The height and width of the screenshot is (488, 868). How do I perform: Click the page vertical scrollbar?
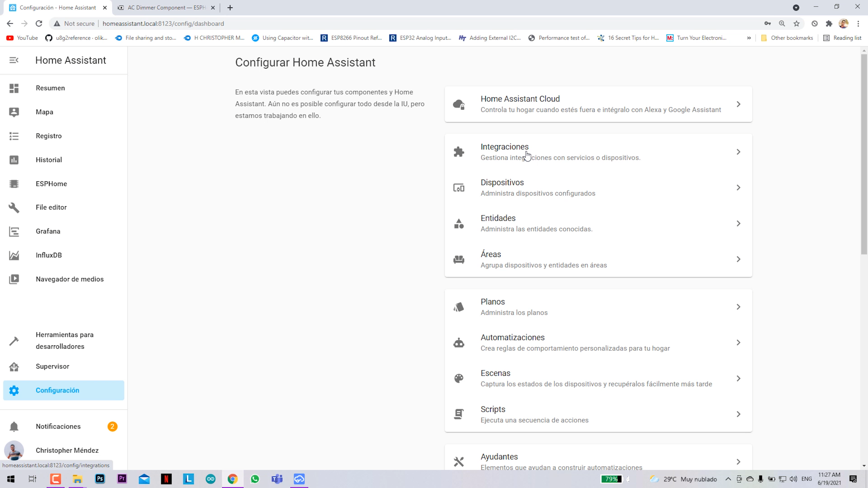[x=864, y=154]
